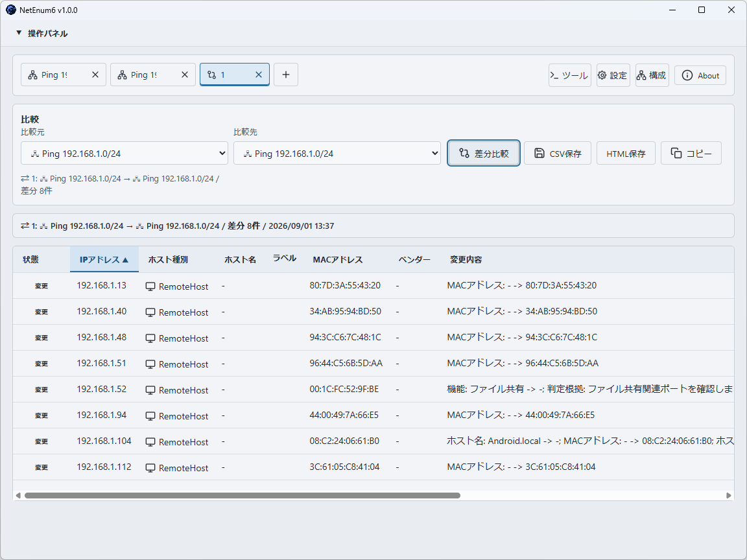Click RemoteHost monitor icon in 192.168.1.51 row
This screenshot has width=747, height=560.
[x=150, y=364]
